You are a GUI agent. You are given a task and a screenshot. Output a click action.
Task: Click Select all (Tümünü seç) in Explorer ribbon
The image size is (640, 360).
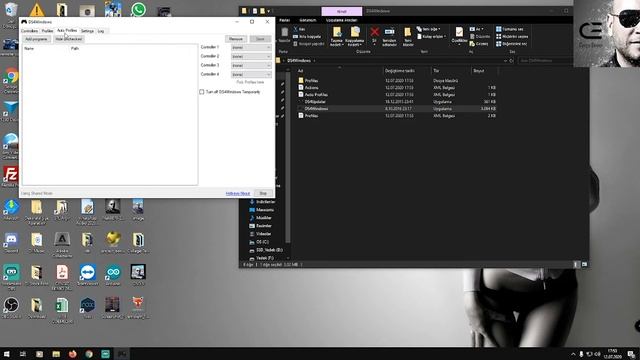click(x=511, y=29)
